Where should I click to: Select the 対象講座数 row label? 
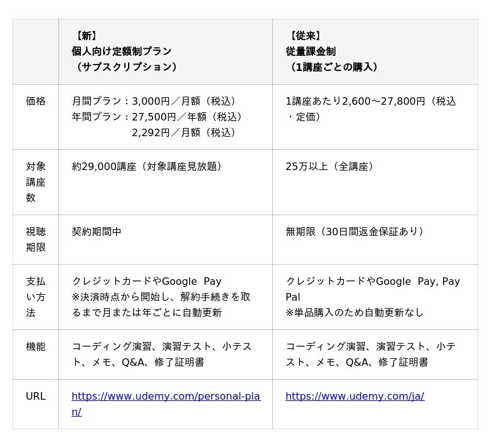[36, 182]
